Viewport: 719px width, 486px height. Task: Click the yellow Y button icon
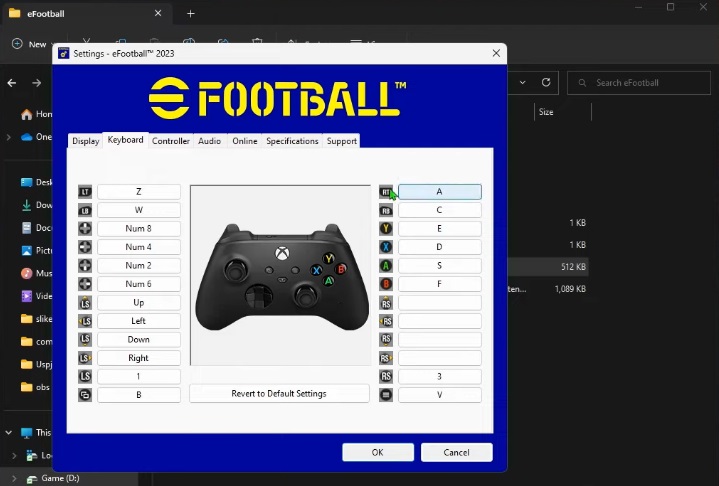(x=386, y=229)
